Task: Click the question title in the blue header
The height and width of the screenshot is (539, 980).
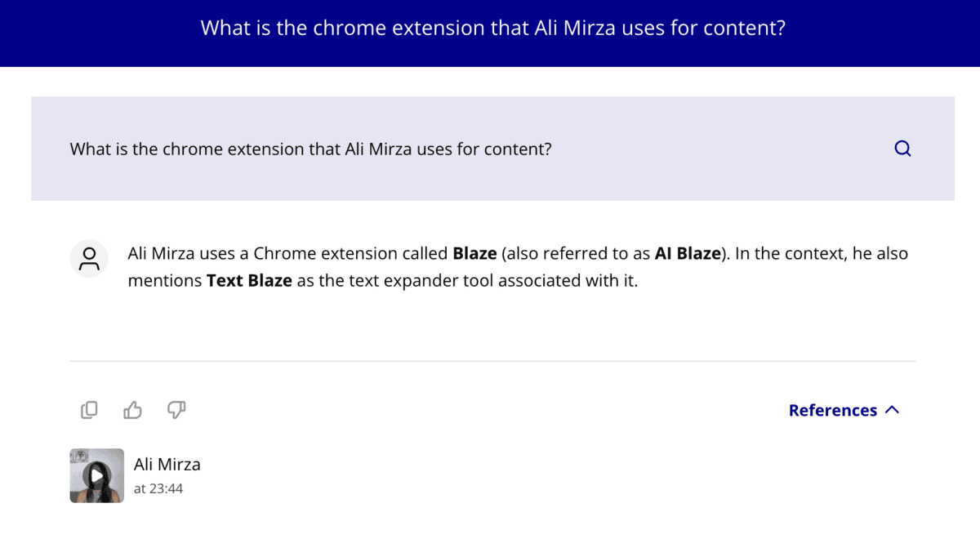Action: tap(492, 28)
